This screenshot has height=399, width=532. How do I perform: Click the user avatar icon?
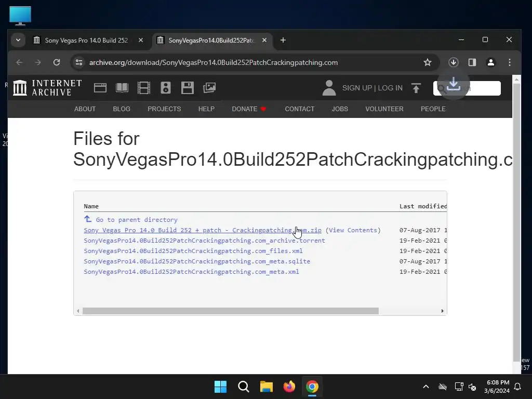[329, 88]
